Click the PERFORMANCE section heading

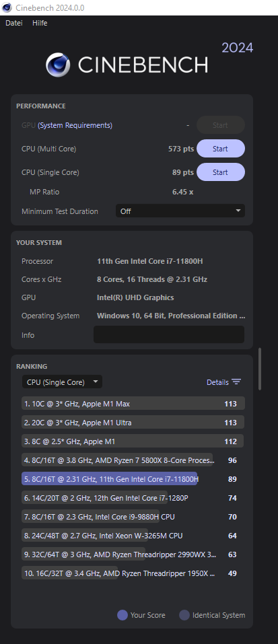[40, 106]
